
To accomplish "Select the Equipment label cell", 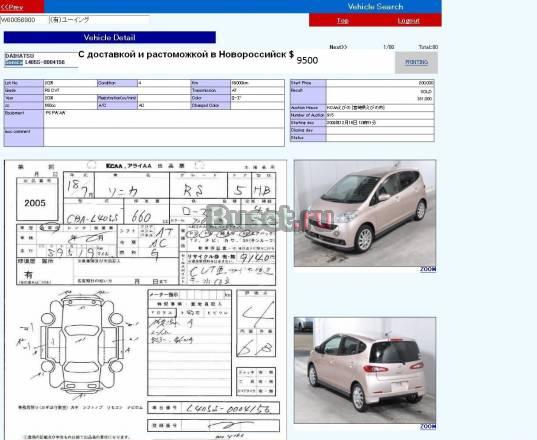I will 24,119.
